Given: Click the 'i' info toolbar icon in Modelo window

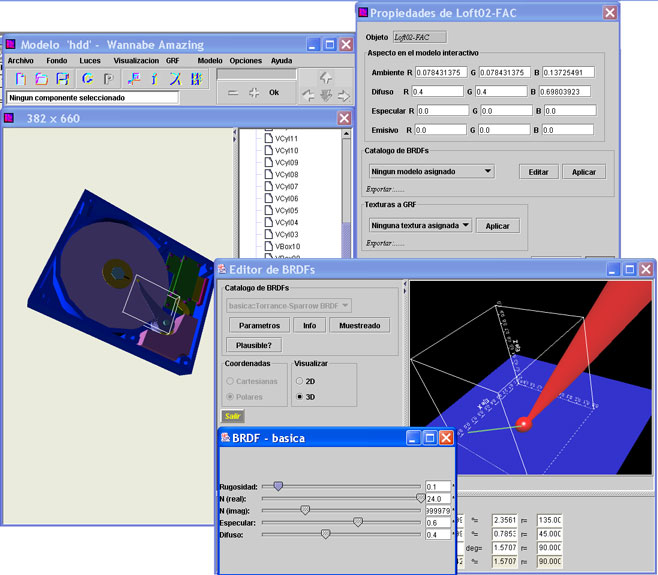Looking at the screenshot, I should point(155,78).
